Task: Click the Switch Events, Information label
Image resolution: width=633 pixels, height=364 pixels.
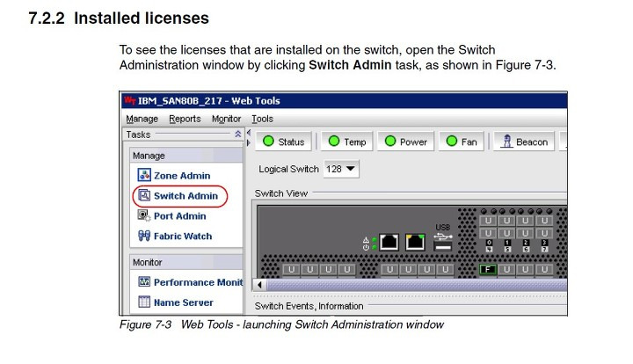Action: pyautogui.click(x=309, y=306)
